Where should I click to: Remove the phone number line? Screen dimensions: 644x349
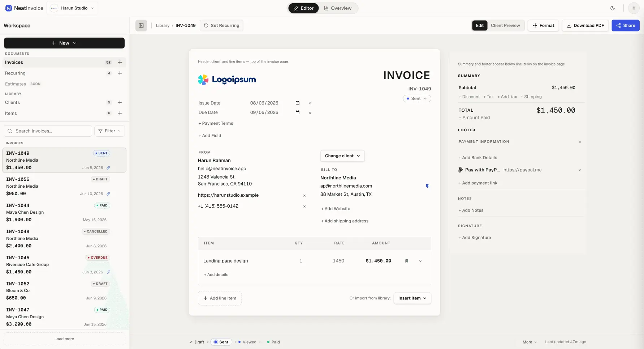pyautogui.click(x=304, y=207)
